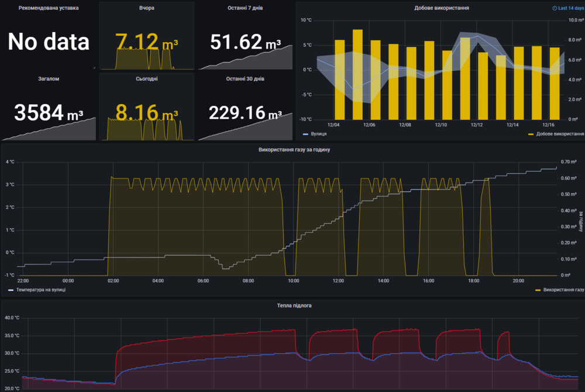Toggle the Температура на вулиці legend series
The width and height of the screenshot is (585, 392).
41,290
